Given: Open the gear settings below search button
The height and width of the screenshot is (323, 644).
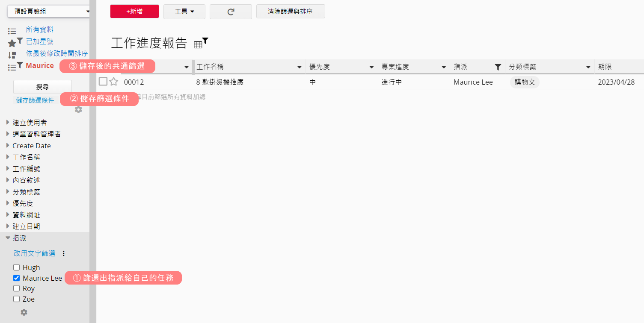Looking at the screenshot, I should pos(78,109).
